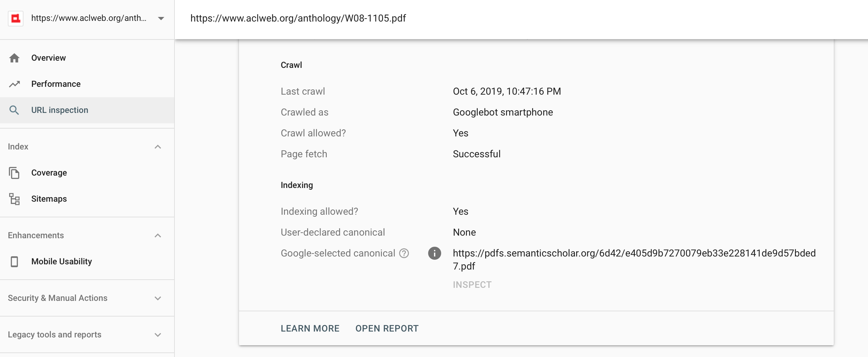Expand Security & Manual Actions
This screenshot has height=357, width=868.
pyautogui.click(x=158, y=298)
